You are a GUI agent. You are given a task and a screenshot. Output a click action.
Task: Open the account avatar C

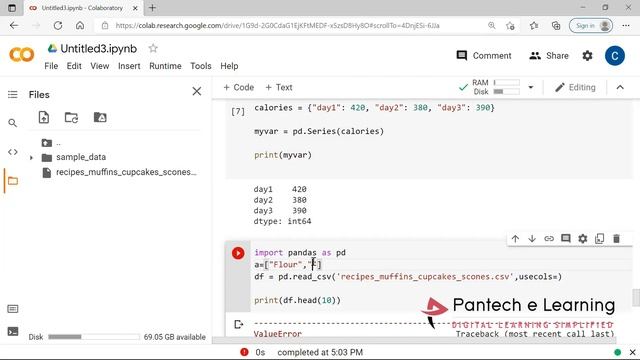[615, 56]
